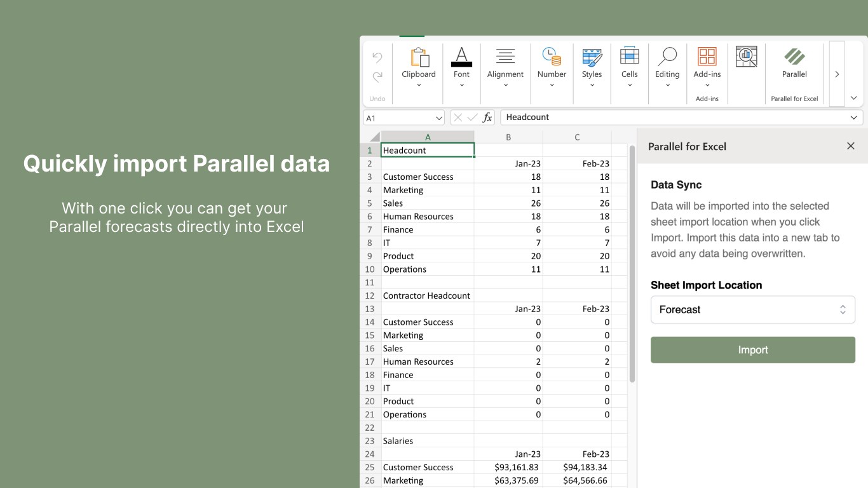Open the Add-ins ribbon button
Image resolution: width=868 pixels, height=488 pixels.
tap(707, 68)
